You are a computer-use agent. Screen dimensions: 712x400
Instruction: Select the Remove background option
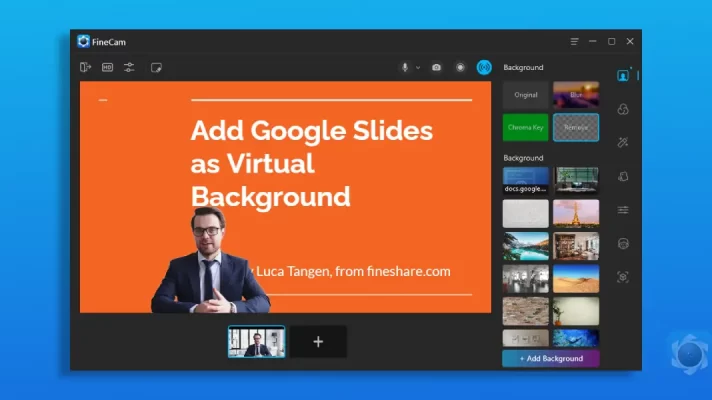[576, 128]
